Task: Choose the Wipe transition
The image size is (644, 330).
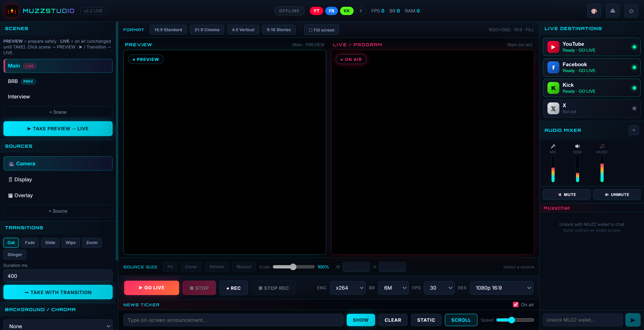Action: tap(70, 242)
